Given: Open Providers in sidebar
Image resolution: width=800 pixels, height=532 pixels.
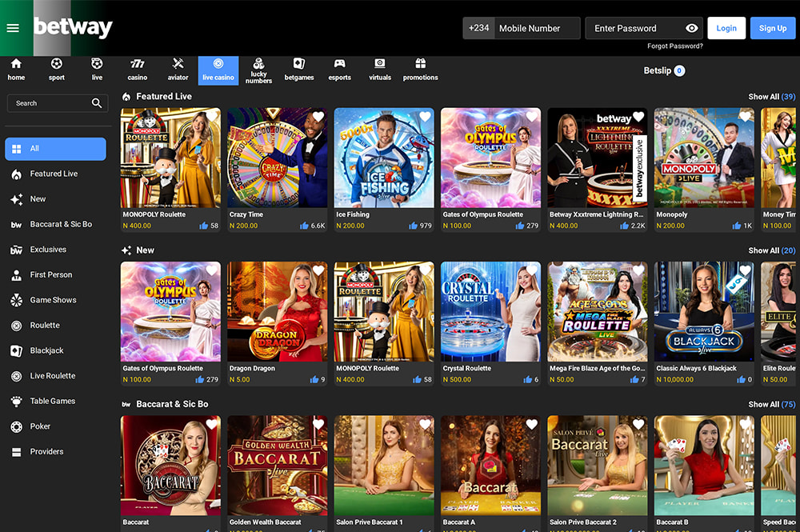Looking at the screenshot, I should [56, 451].
